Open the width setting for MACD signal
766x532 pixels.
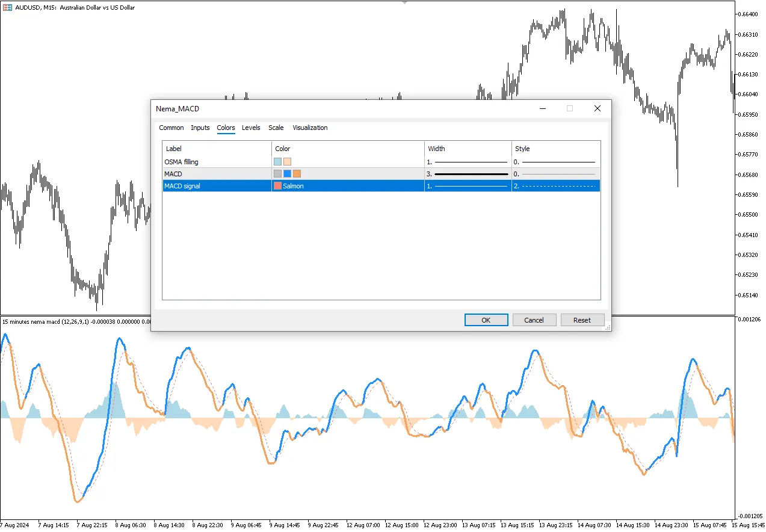[468, 186]
